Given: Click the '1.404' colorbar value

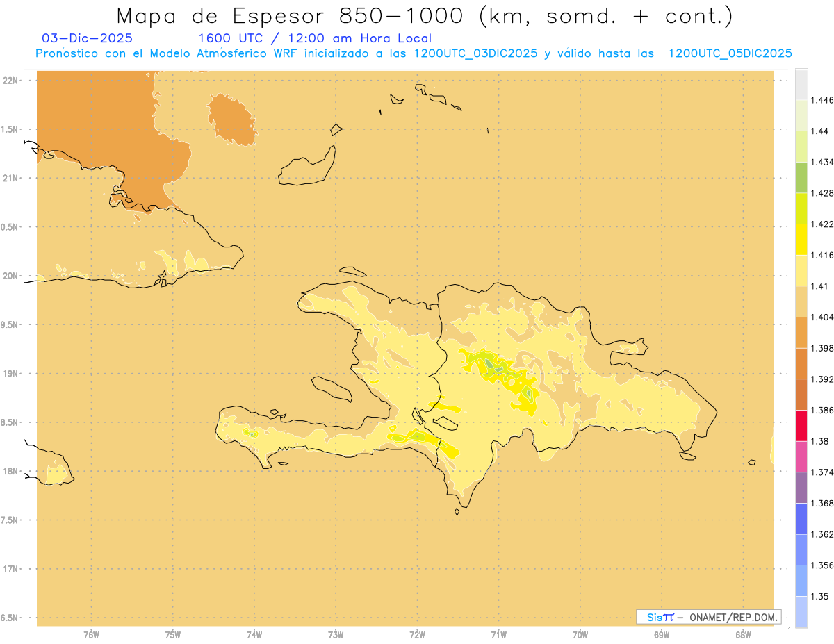Looking at the screenshot, I should [824, 317].
